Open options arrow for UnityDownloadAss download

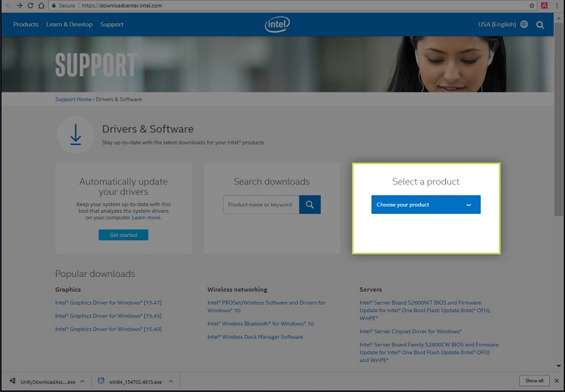tap(82, 381)
